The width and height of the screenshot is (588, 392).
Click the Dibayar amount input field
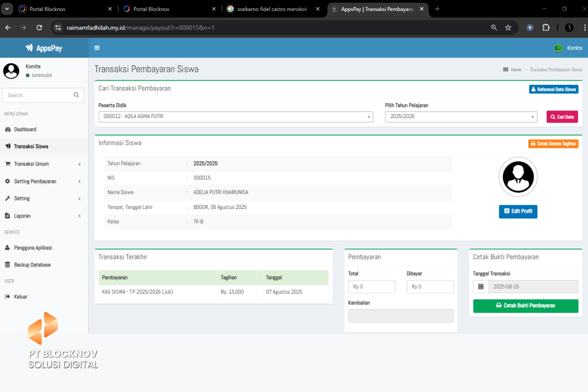[430, 287]
